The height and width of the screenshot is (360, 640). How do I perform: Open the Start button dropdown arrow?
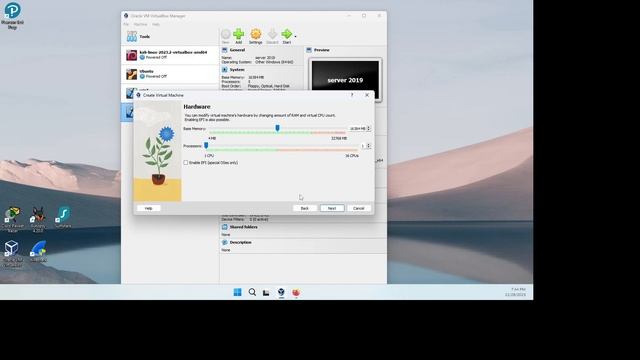pos(295,36)
